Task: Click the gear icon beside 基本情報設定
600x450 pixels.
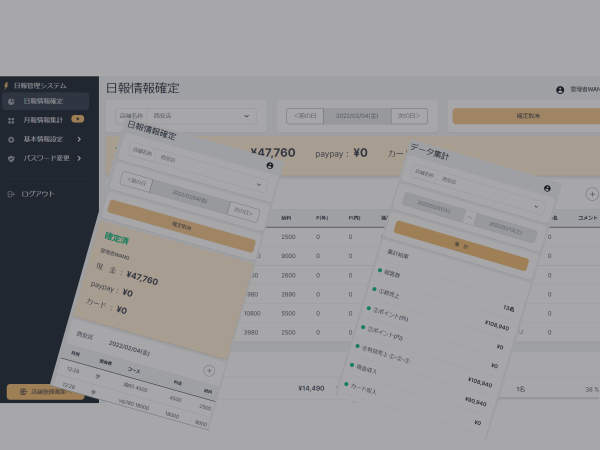Action: (11, 139)
